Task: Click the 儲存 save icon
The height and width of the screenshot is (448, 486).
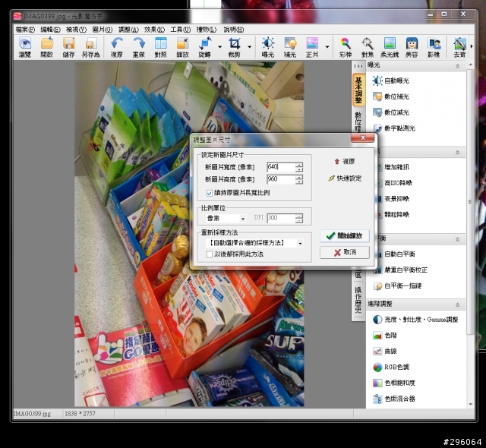Action: tap(68, 47)
